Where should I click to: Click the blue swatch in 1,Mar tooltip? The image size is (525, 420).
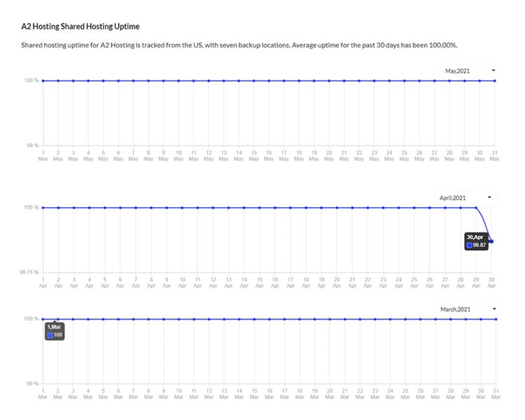50,335
